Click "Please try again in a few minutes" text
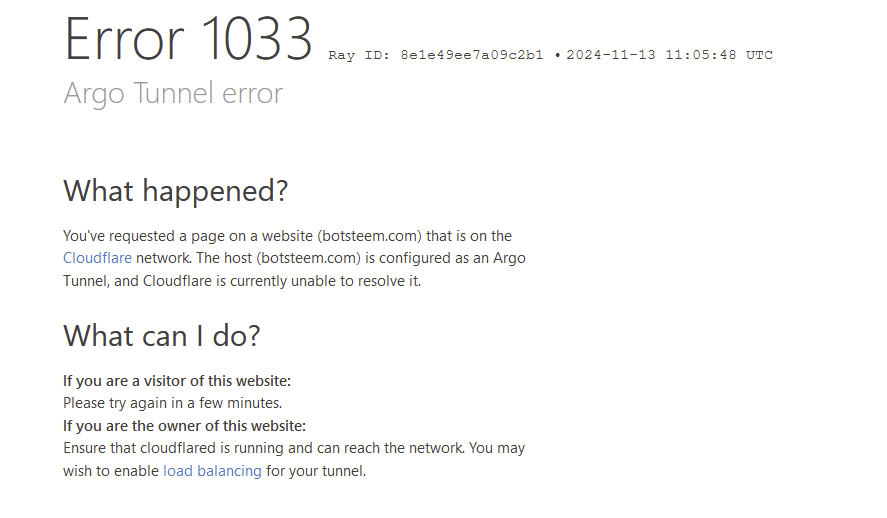Image resolution: width=887 pixels, height=518 pixels. 172,403
